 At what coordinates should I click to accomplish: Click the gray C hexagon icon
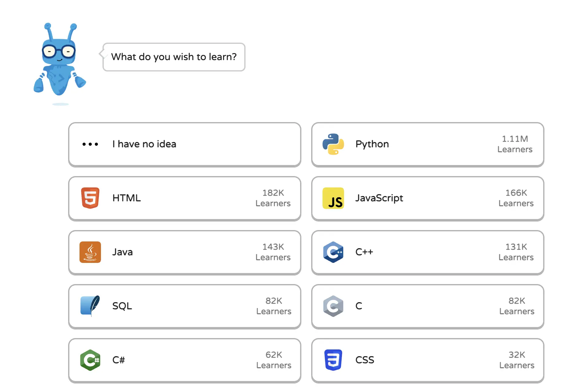point(333,306)
